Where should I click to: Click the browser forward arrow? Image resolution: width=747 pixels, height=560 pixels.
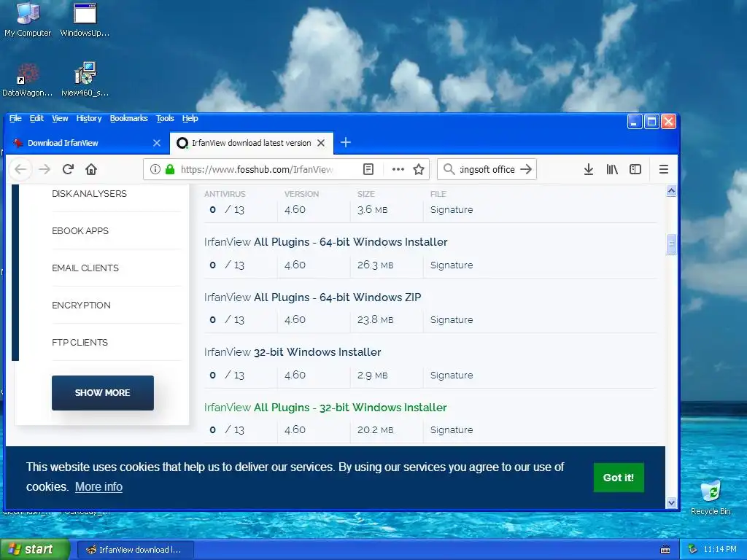pos(44,169)
